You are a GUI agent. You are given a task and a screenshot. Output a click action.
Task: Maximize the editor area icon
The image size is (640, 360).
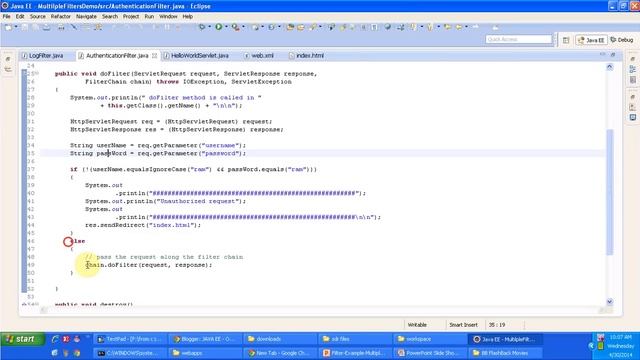coord(613,54)
